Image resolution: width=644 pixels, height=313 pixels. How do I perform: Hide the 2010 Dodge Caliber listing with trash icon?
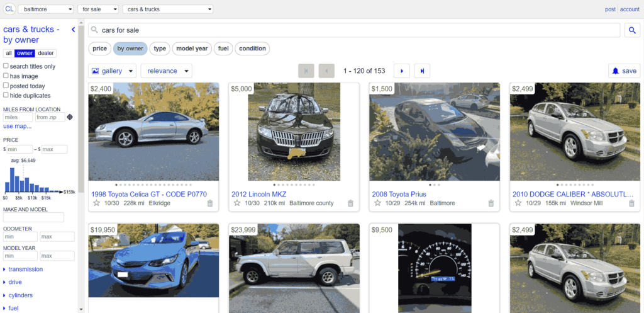(631, 203)
